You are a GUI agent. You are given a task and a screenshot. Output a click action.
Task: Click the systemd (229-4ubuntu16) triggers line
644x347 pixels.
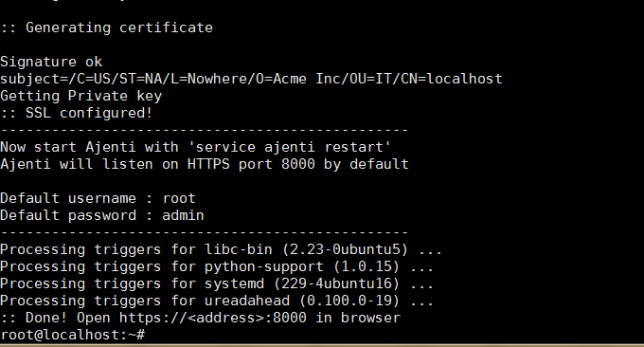point(217,283)
